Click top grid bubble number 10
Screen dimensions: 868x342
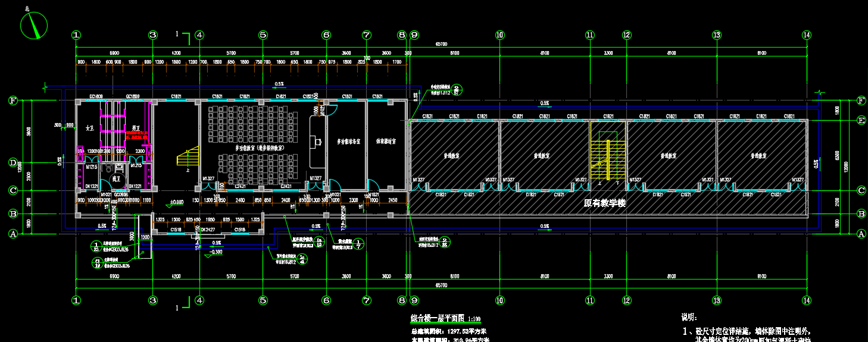tap(500, 35)
